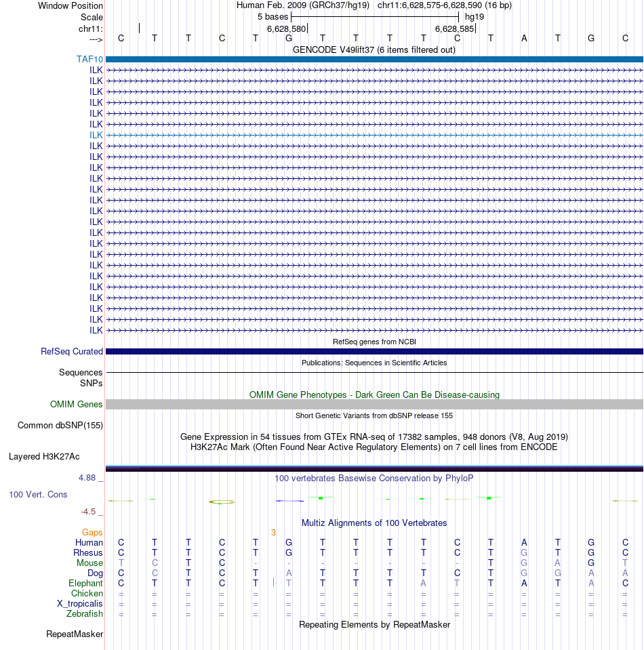This screenshot has width=644, height=650.
Task: Click the 100 Vert. Cons label
Action: [38, 494]
